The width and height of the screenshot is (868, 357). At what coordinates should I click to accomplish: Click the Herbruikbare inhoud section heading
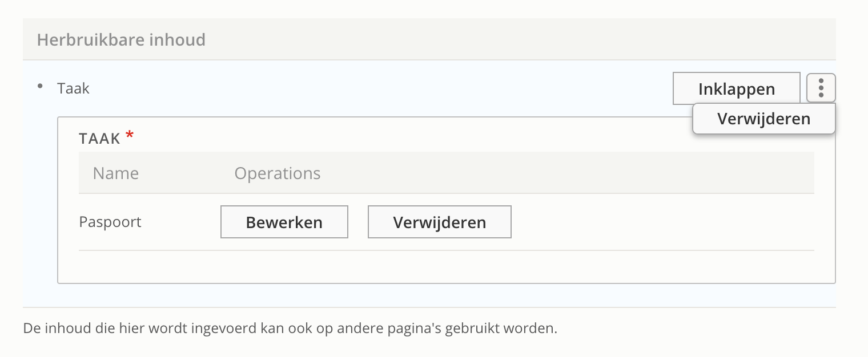(x=121, y=40)
